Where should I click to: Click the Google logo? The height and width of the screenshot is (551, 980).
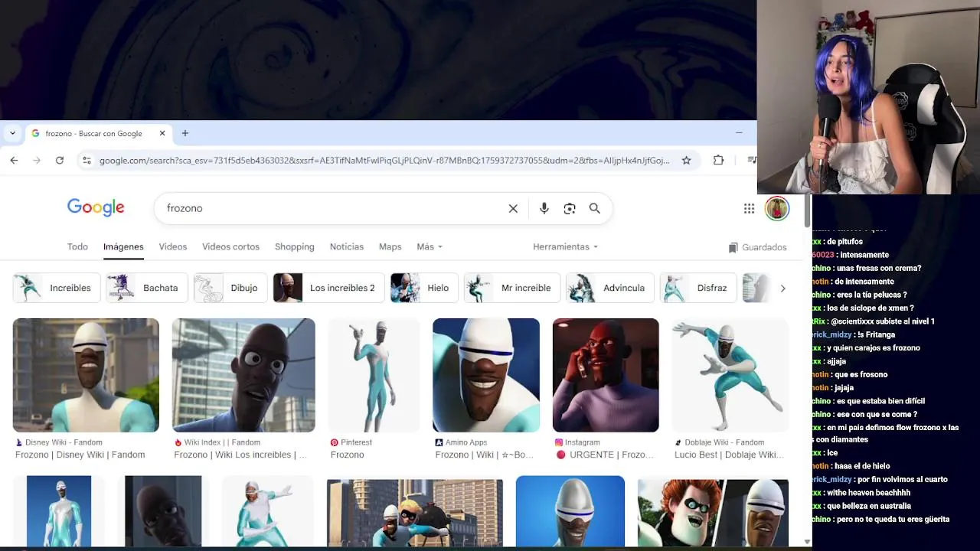click(x=96, y=207)
